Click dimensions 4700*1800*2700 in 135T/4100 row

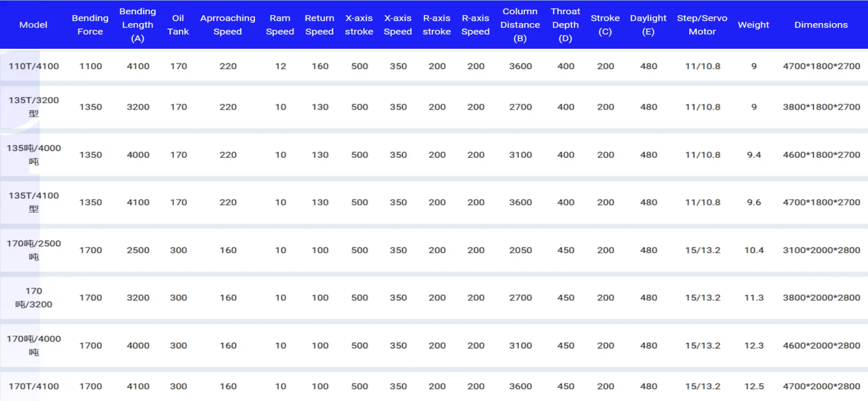821,202
